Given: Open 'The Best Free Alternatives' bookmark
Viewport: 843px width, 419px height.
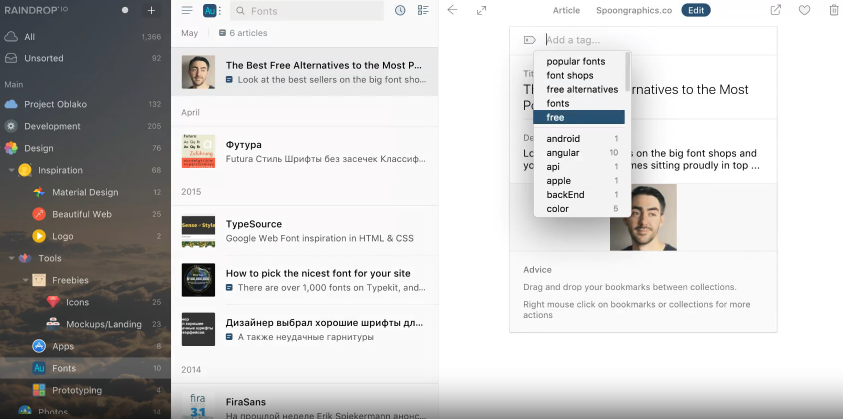Looking at the screenshot, I should click(x=304, y=72).
